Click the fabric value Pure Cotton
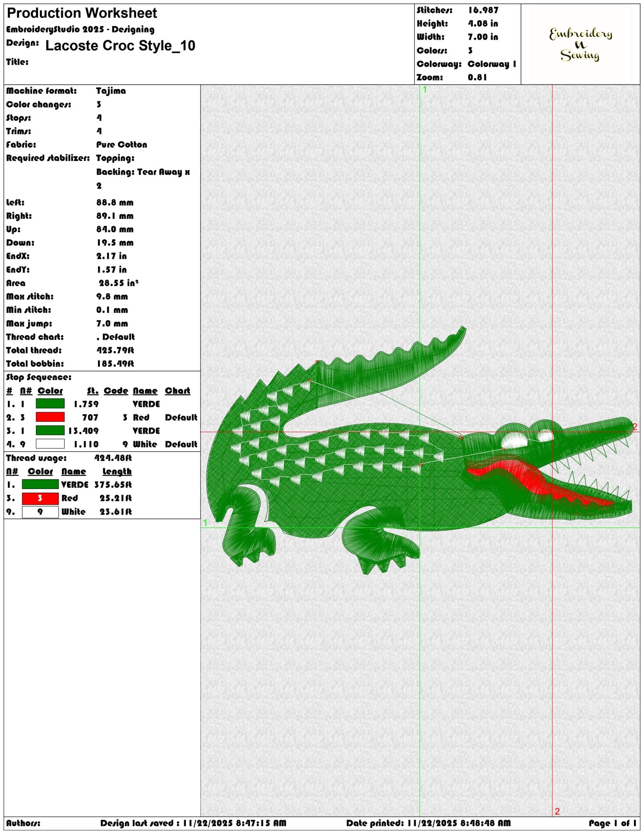This screenshot has width=644, height=834. point(121,144)
